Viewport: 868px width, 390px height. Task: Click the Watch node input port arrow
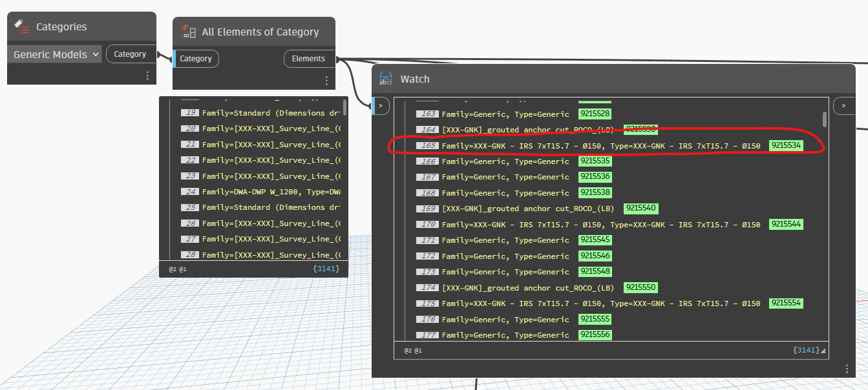[381, 105]
